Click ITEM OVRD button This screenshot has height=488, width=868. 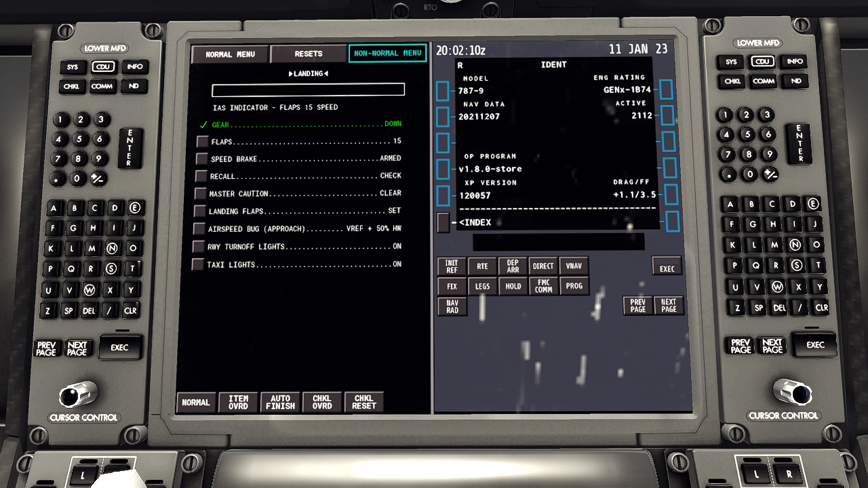point(238,402)
